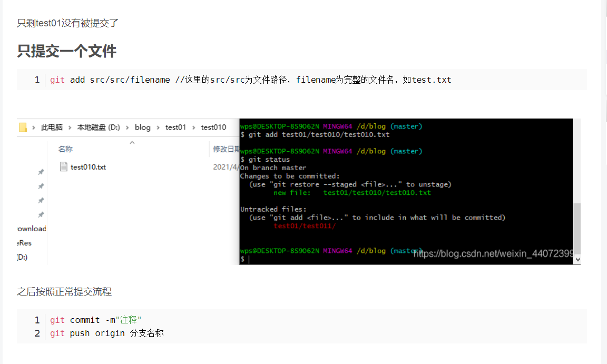Click "Untracked files:" in the terminal
607x364 pixels.
(273, 209)
